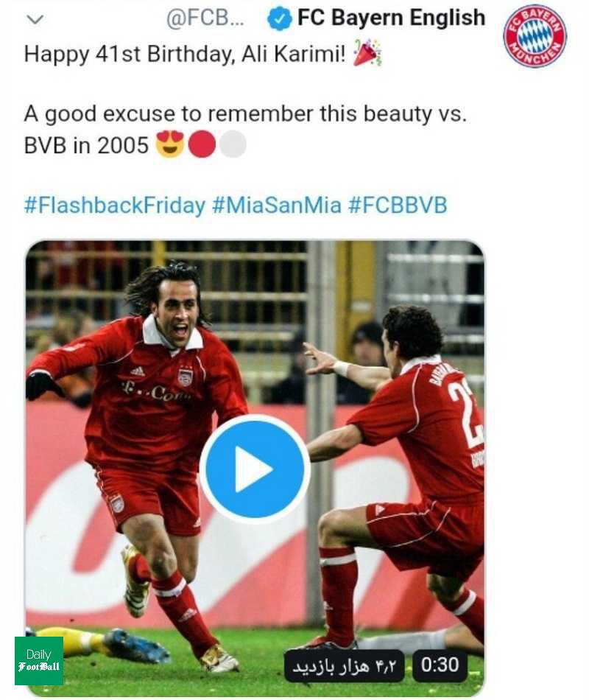Open the @FCB... username handle
This screenshot has height=700, width=589.
point(205,18)
